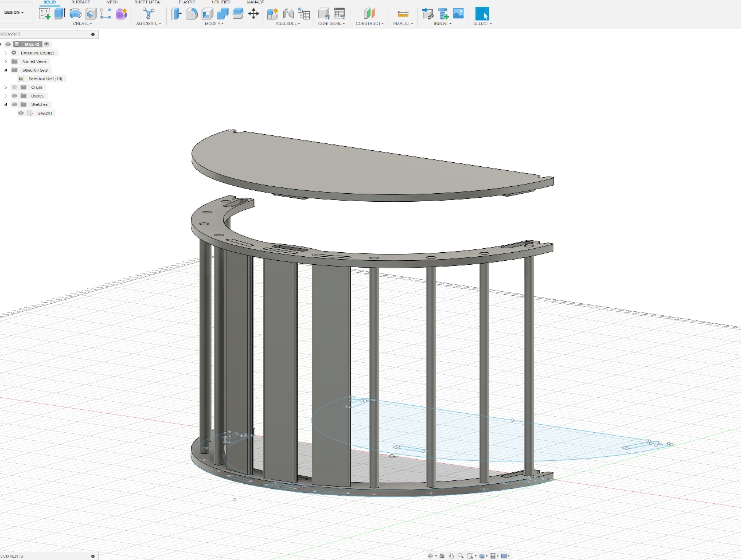Click the New Component icon
This screenshot has height=560, width=741.
[x=273, y=13]
